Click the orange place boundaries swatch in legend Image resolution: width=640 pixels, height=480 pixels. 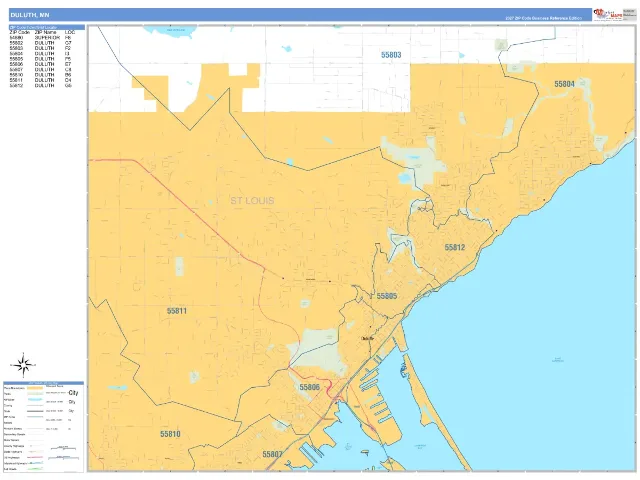pos(35,388)
